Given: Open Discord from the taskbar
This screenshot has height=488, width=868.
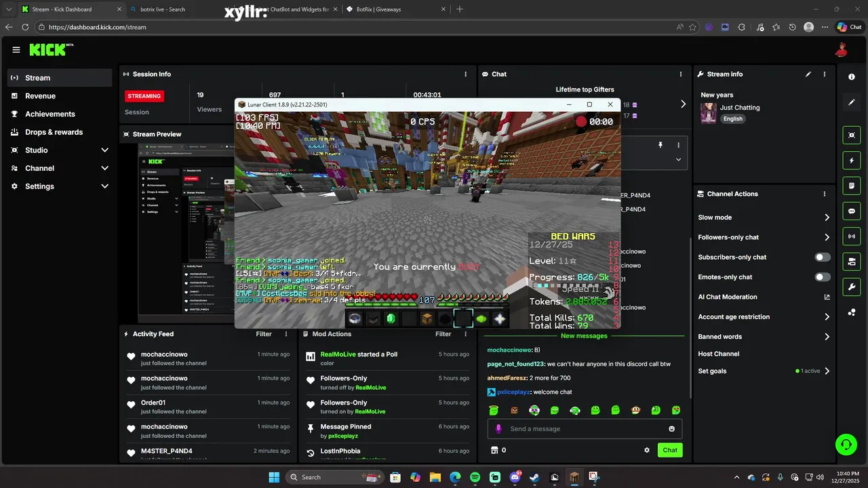Looking at the screenshot, I should pos(515,477).
